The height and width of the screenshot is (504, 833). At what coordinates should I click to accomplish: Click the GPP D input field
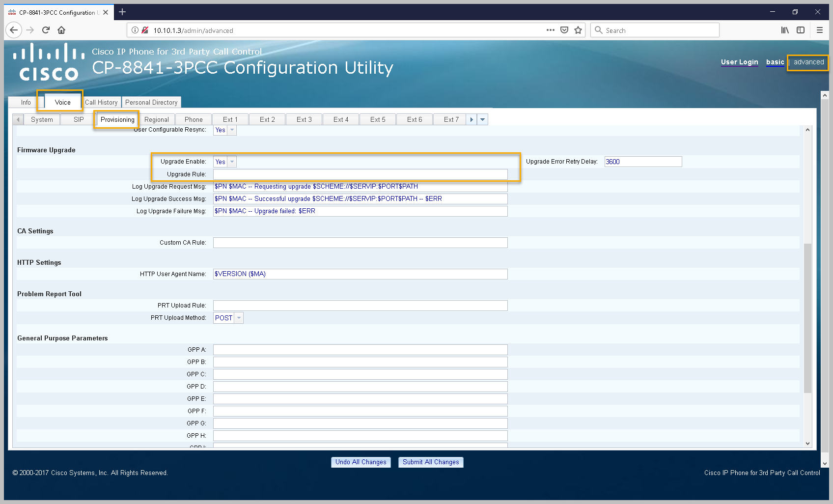pos(360,387)
